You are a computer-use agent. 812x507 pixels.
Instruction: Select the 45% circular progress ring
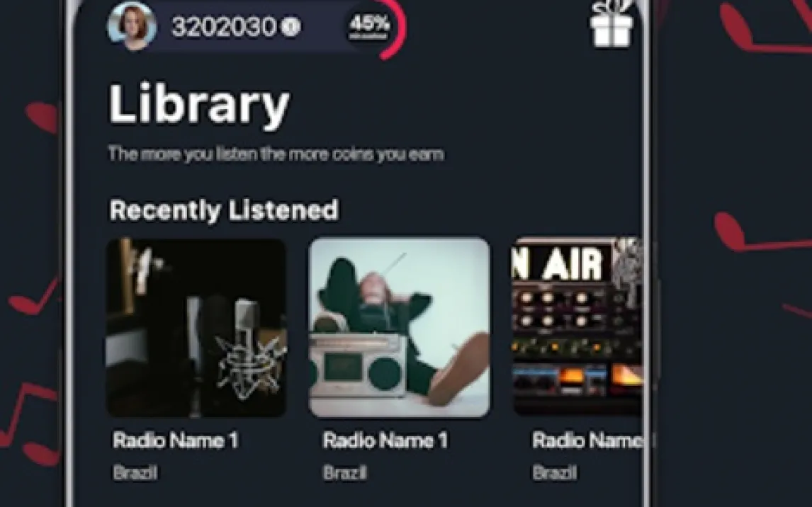[374, 27]
